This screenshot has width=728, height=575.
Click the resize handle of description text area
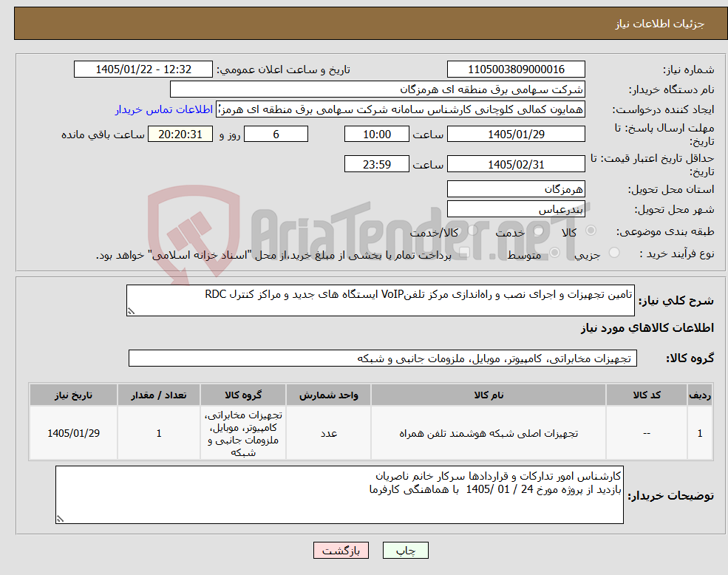pos(131,312)
